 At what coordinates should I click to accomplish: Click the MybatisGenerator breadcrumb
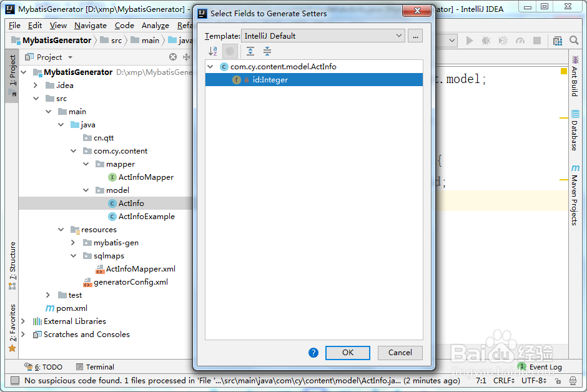pyautogui.click(x=51, y=41)
